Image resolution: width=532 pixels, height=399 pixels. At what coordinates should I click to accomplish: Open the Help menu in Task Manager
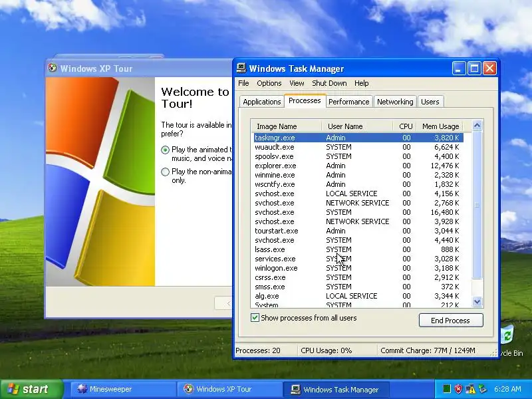click(361, 83)
